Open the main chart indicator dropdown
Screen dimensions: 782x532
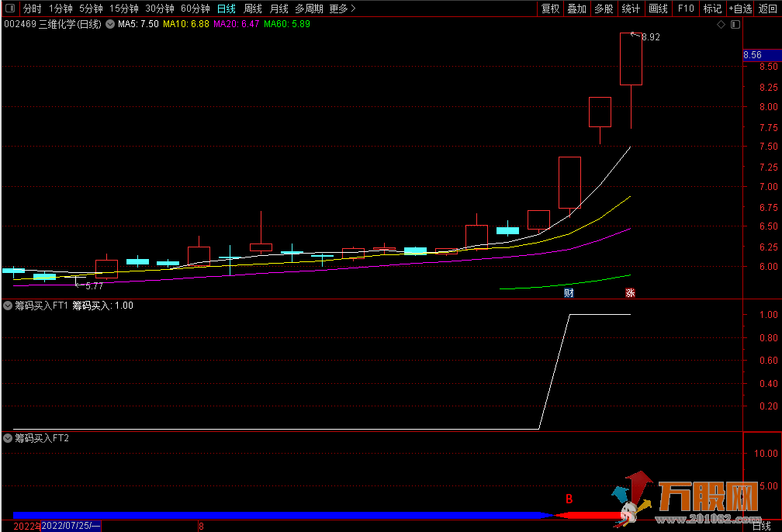tap(110, 24)
